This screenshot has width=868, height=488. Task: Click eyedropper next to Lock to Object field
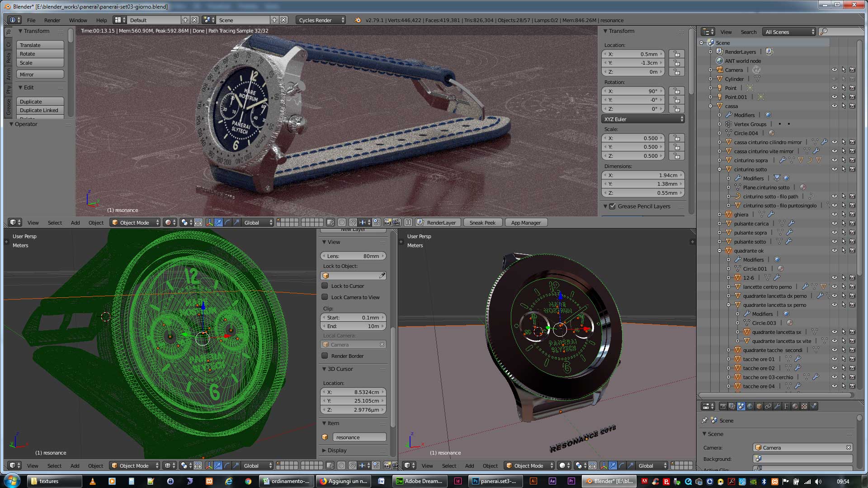[x=382, y=276]
